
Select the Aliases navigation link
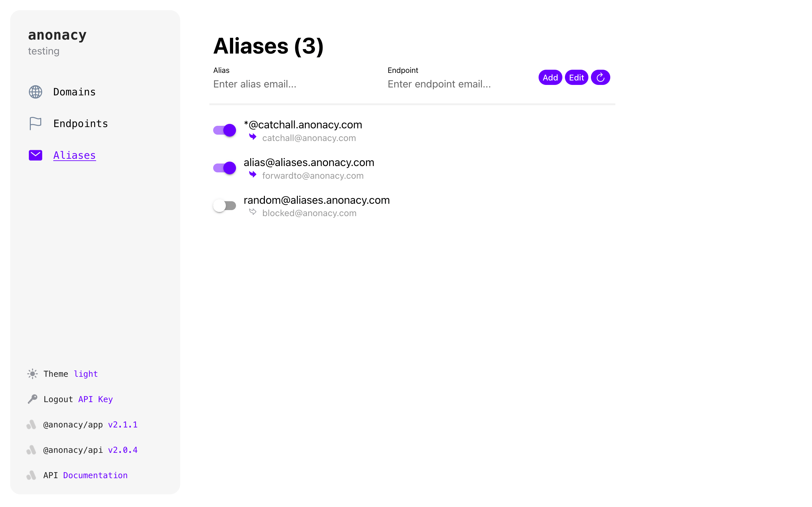[75, 155]
